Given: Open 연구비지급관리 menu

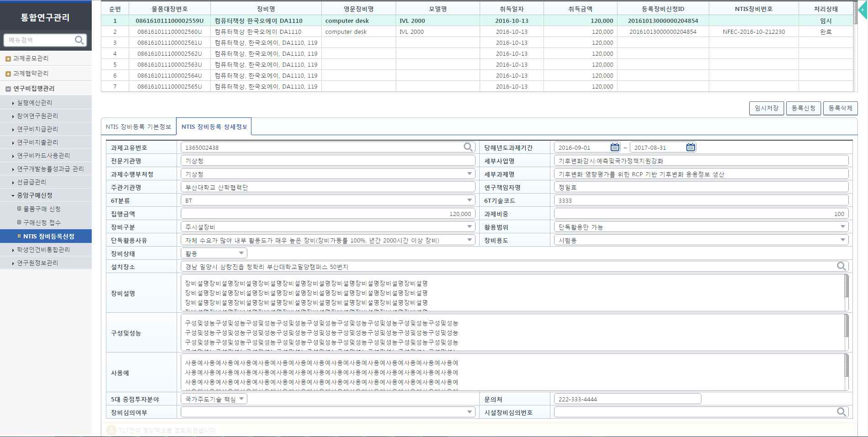Looking at the screenshot, I should pyautogui.click(x=37, y=129).
